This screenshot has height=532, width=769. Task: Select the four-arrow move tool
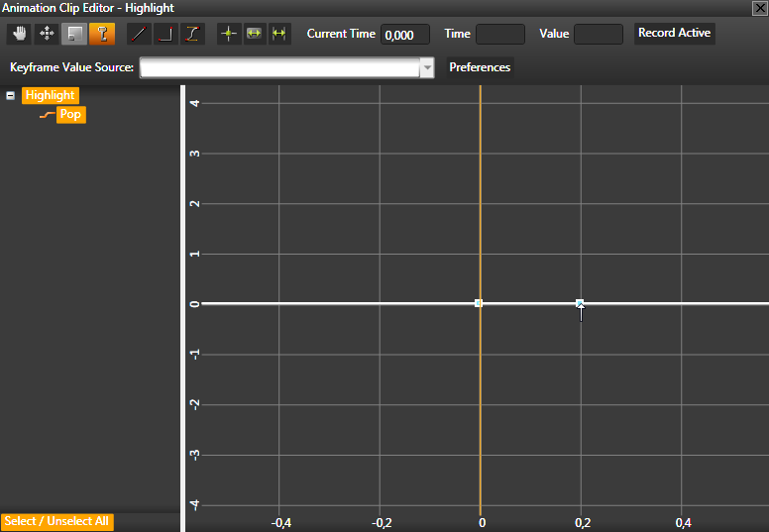47,34
